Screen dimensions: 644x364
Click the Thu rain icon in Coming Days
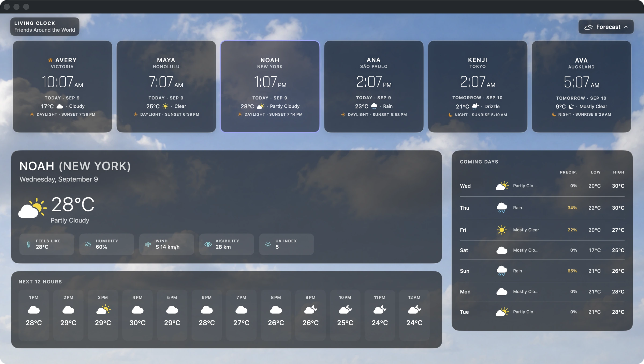[502, 208]
